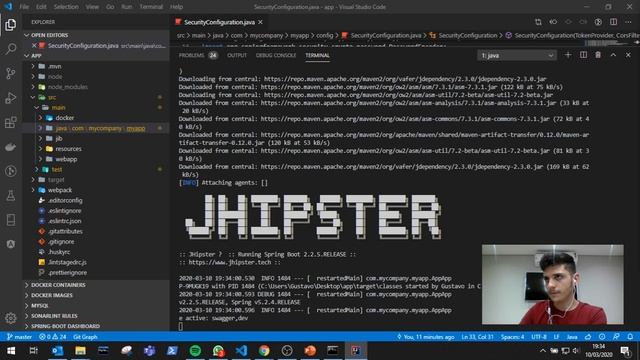Viewport: 640px width, 360px height.
Task: Split the terminal panel
Action: (x=583, y=55)
